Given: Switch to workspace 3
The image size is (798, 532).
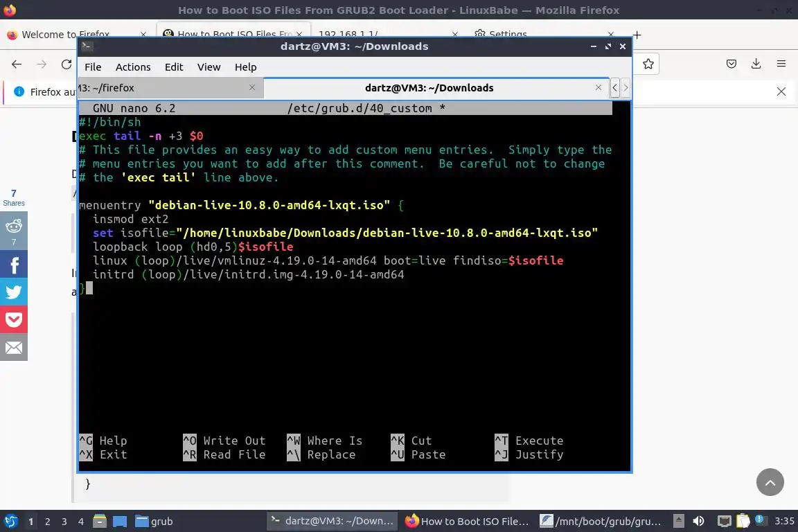Looking at the screenshot, I should pos(64,522).
